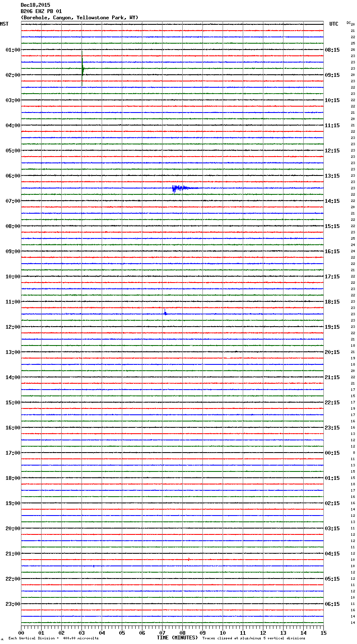Click the 03:00 MST row label

[13, 100]
